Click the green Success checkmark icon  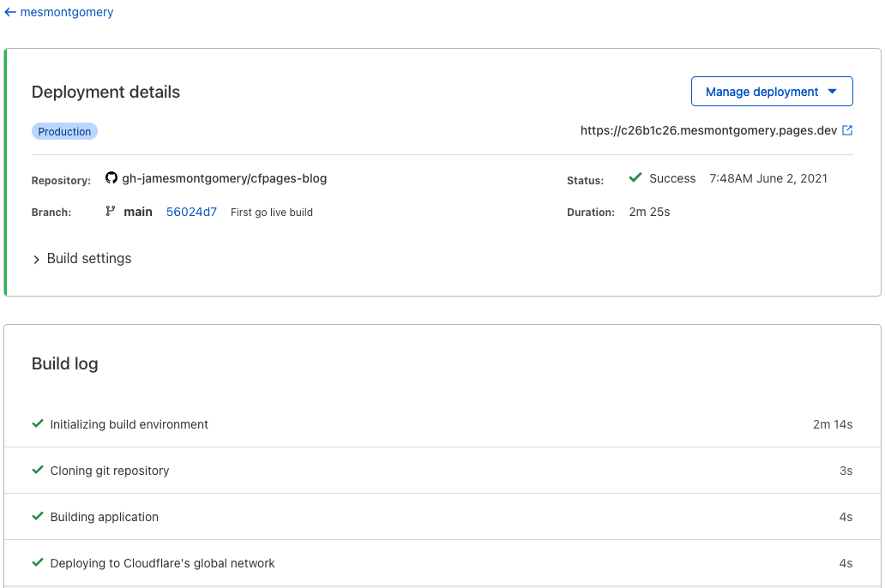coord(635,178)
